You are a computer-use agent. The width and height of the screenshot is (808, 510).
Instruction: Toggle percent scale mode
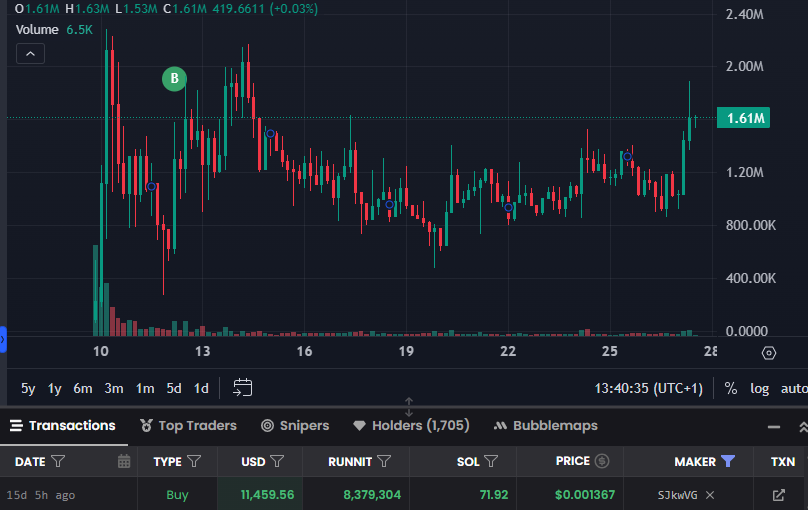tap(731, 388)
